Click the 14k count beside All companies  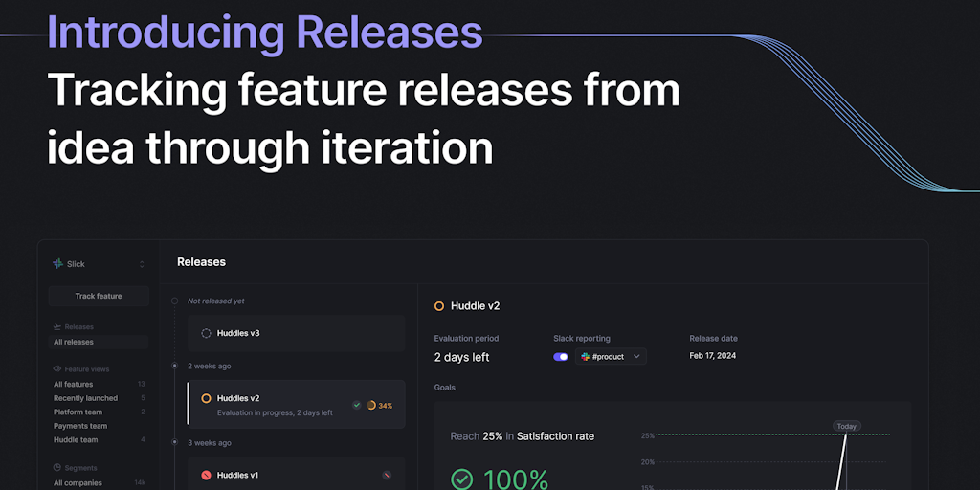pyautogui.click(x=140, y=483)
